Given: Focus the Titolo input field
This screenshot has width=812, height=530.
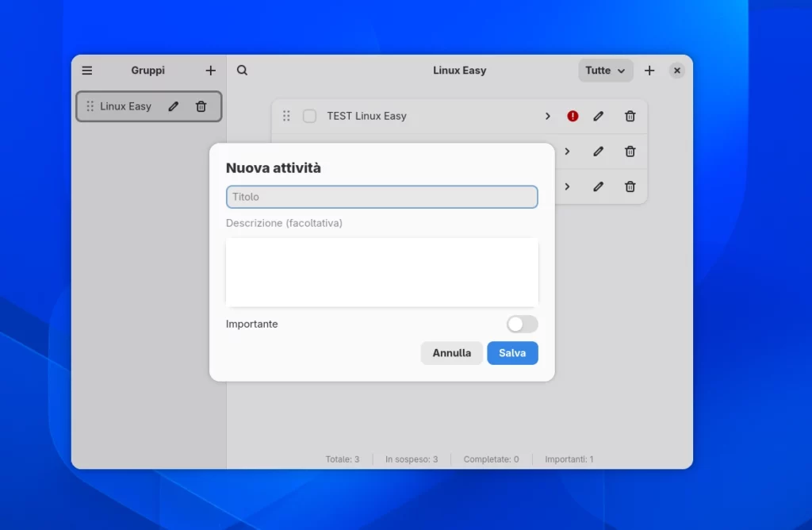Looking at the screenshot, I should click(x=381, y=197).
